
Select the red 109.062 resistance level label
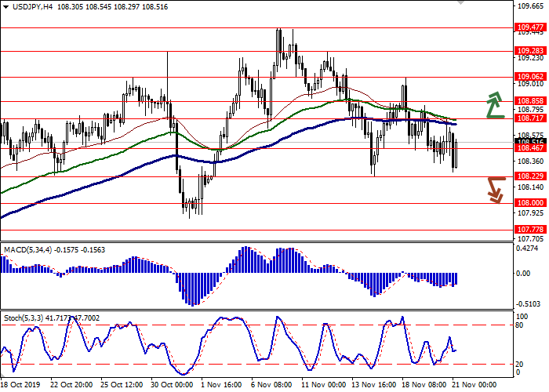529,77
